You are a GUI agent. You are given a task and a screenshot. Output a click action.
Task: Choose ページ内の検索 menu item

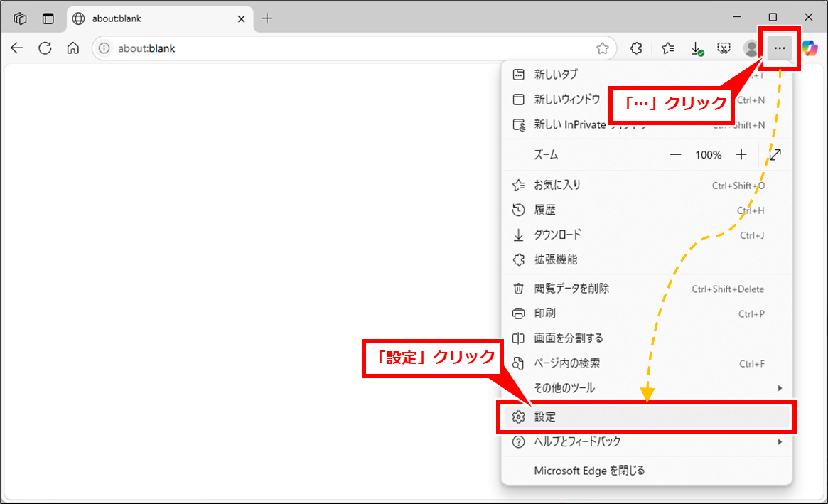click(646, 363)
